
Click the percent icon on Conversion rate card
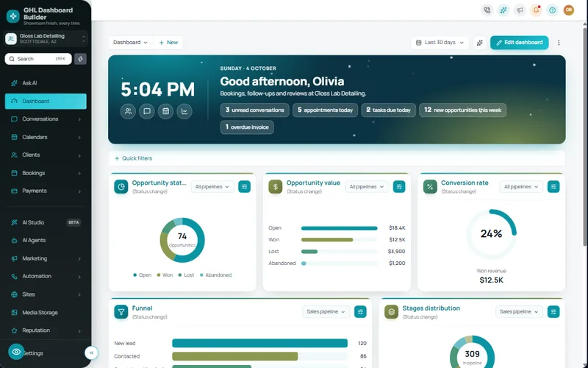[430, 187]
